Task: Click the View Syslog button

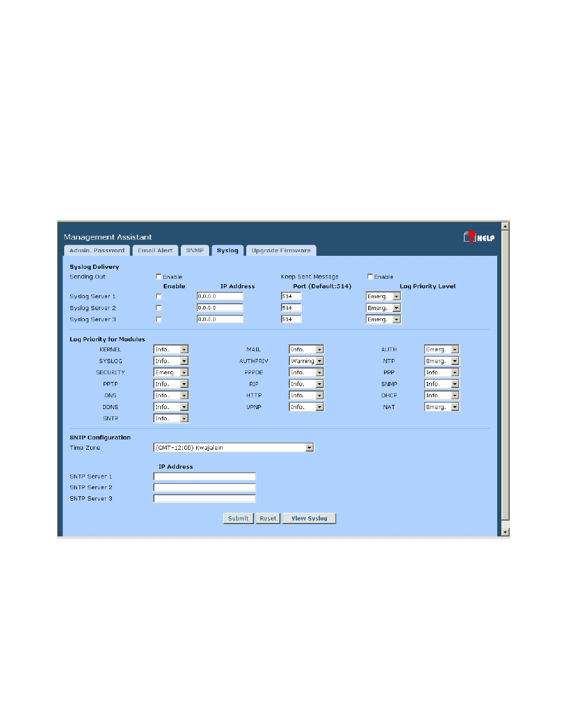Action: coord(309,519)
